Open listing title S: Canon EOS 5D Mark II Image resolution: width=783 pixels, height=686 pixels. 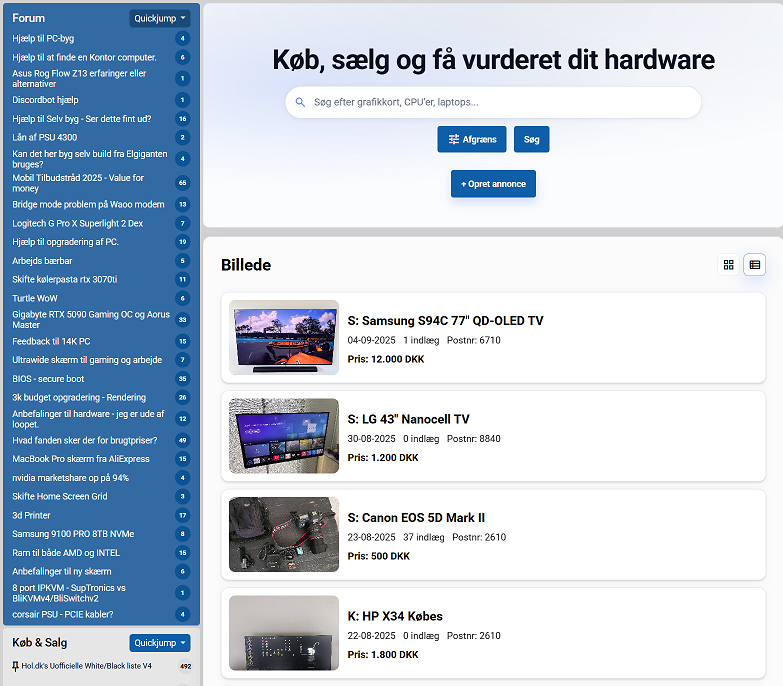click(x=416, y=518)
